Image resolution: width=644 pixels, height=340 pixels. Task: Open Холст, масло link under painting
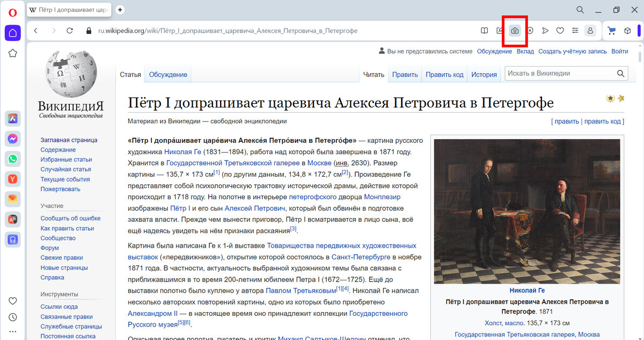504,323
